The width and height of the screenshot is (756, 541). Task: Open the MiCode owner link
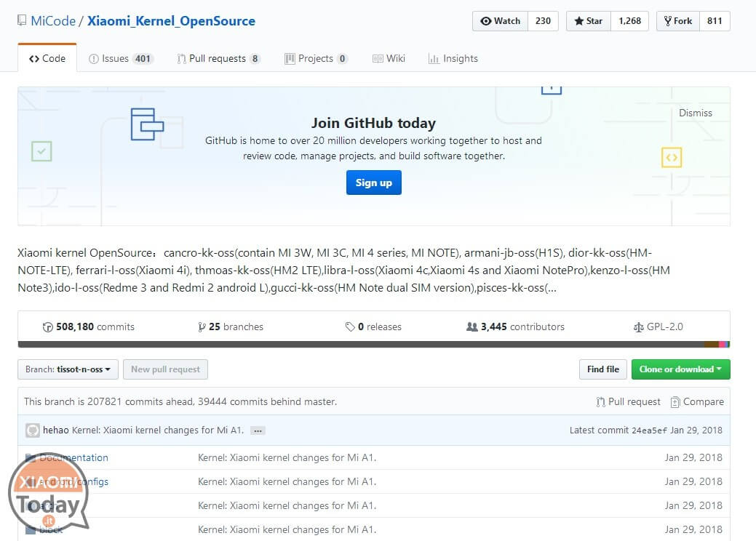click(53, 21)
